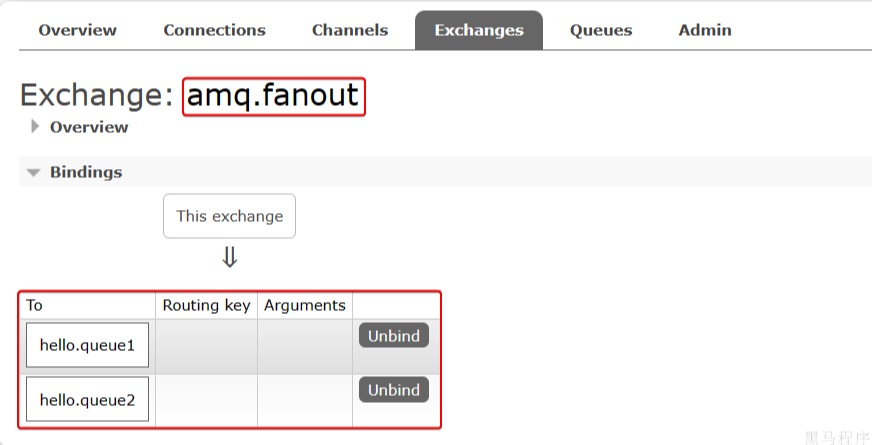
Task: Collapse the Bindings section triangle
Action: 34,173
